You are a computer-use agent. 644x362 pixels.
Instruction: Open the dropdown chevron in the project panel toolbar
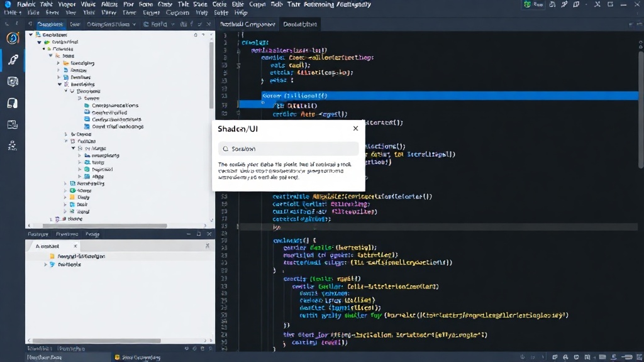point(135,25)
